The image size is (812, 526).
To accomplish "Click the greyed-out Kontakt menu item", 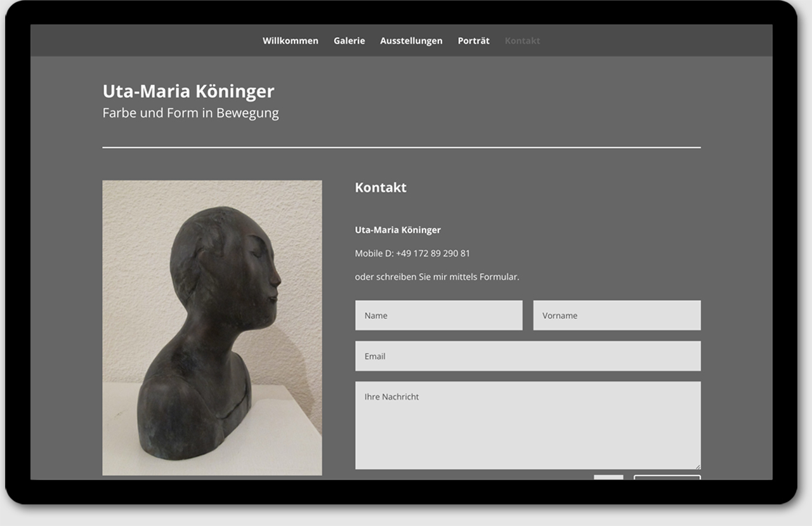I will click(x=522, y=41).
